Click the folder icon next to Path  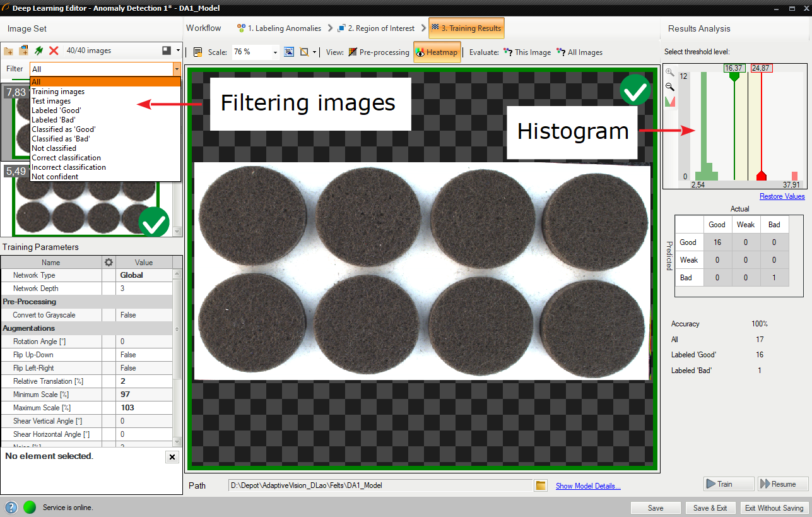[x=540, y=485]
